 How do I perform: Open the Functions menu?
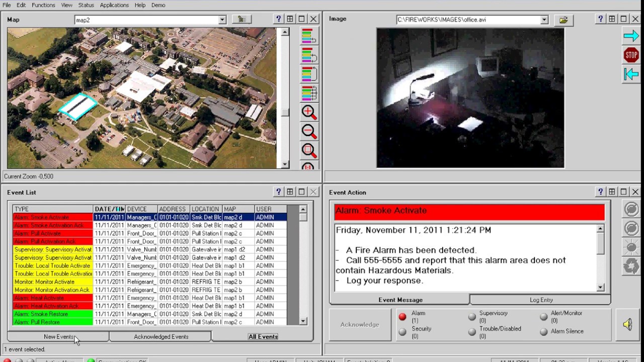(43, 5)
